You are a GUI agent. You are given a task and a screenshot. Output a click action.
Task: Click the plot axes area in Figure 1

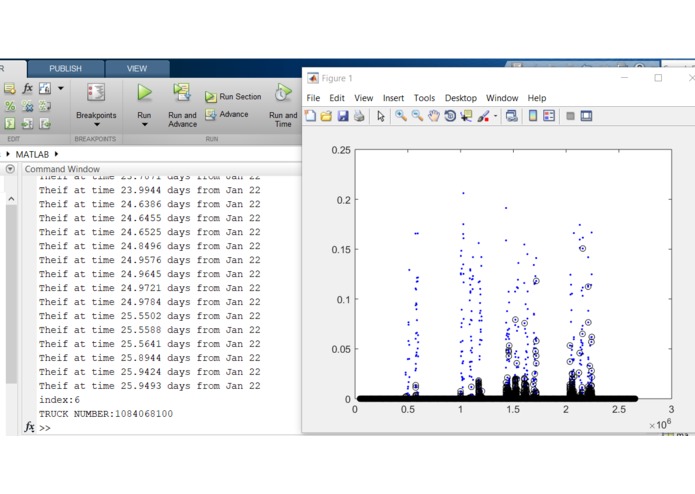tap(513, 274)
